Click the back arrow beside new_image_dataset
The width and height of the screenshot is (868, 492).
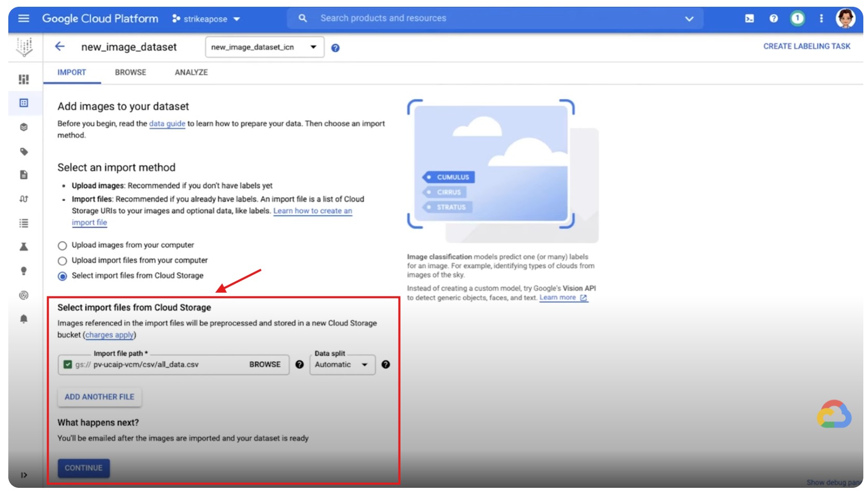pyautogui.click(x=60, y=47)
